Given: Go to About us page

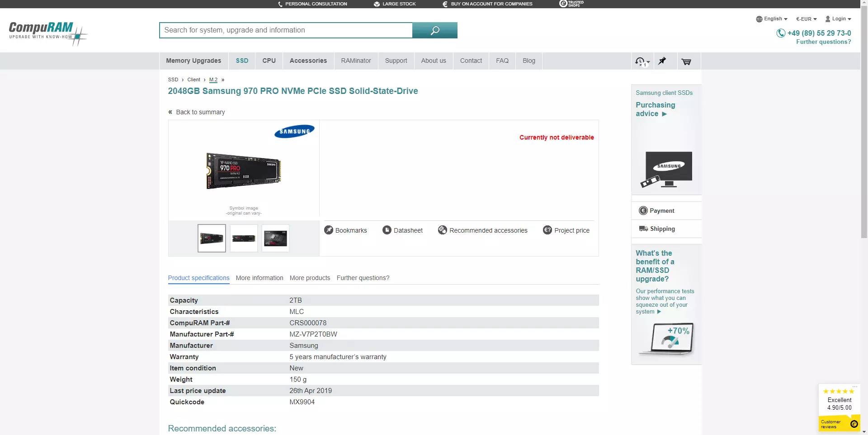Looking at the screenshot, I should 434,61.
